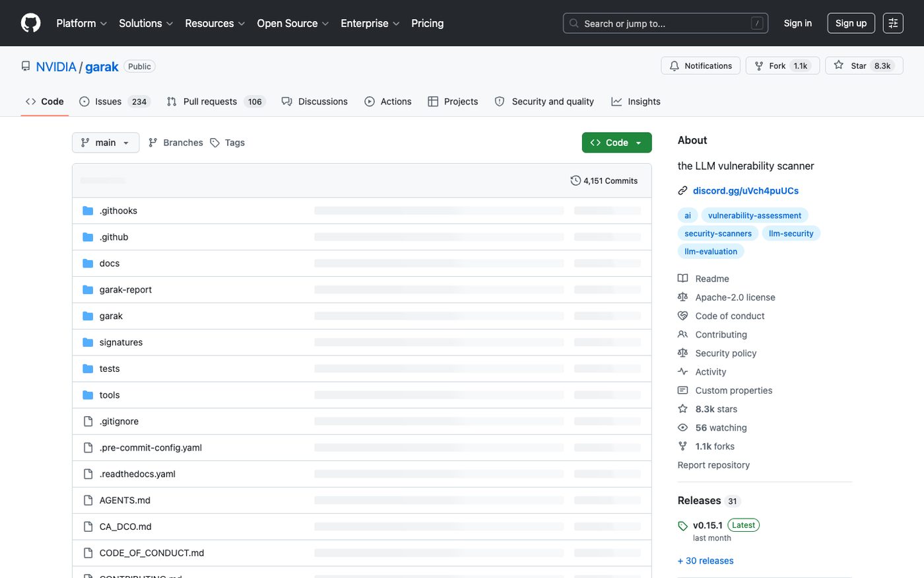Expand the Enterprise menu
Screen dimensions: 924x578
point(370,23)
